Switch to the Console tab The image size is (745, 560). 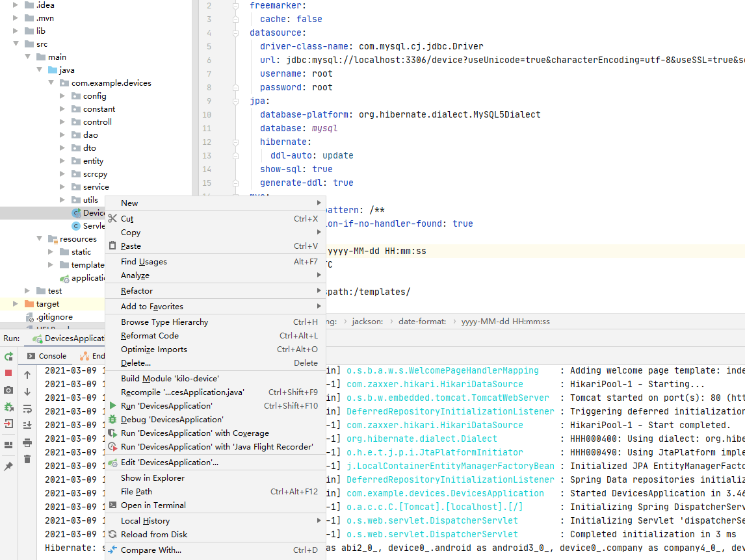tap(47, 356)
